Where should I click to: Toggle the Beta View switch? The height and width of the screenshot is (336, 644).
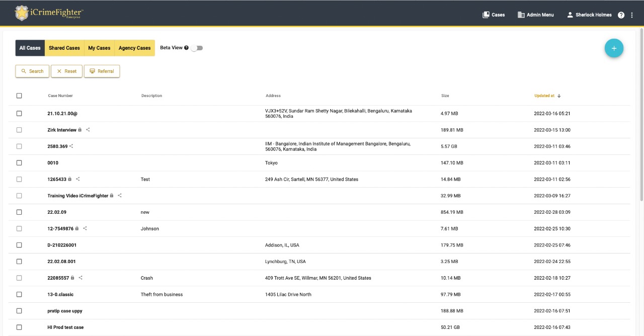197,48
